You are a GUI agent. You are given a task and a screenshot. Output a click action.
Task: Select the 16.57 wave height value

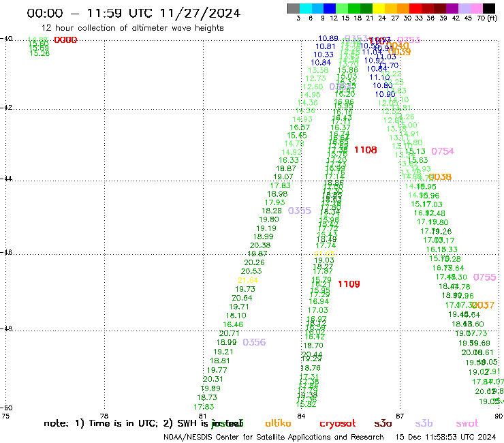point(300,127)
